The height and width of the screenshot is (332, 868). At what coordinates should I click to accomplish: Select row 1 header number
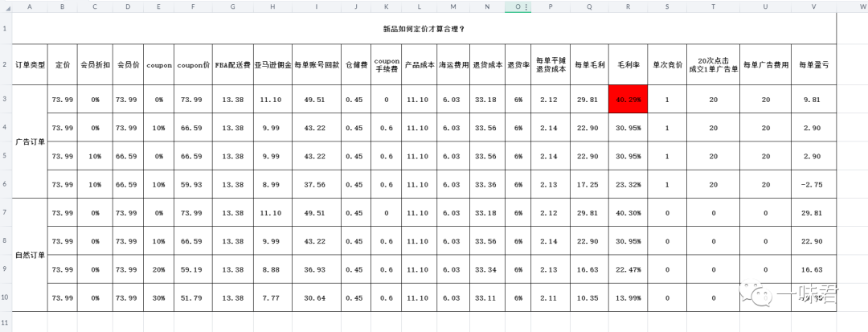[6, 28]
